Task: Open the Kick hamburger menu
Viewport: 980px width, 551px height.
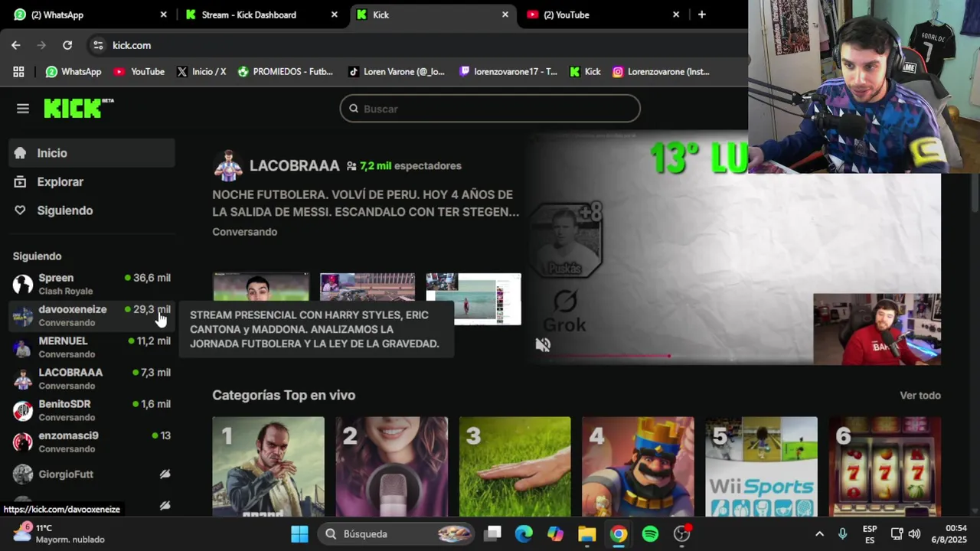Action: coord(23,109)
